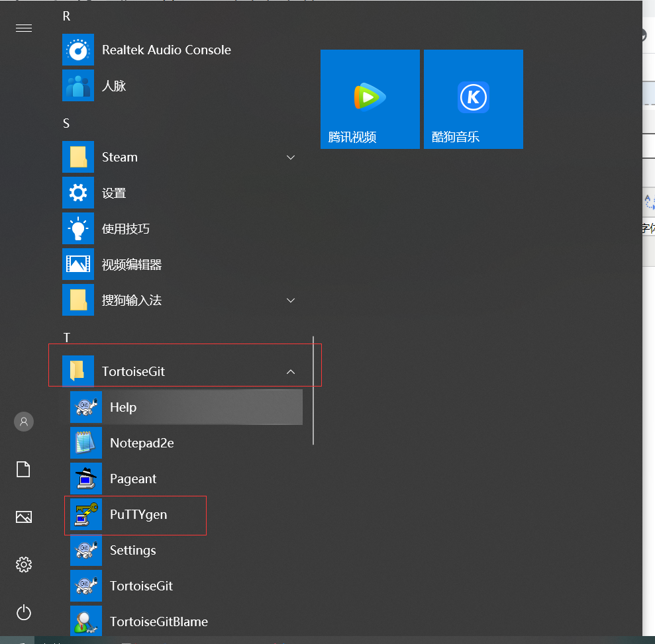
Task: Click the Settings turtle icon under TortoiseGit
Action: 86,550
